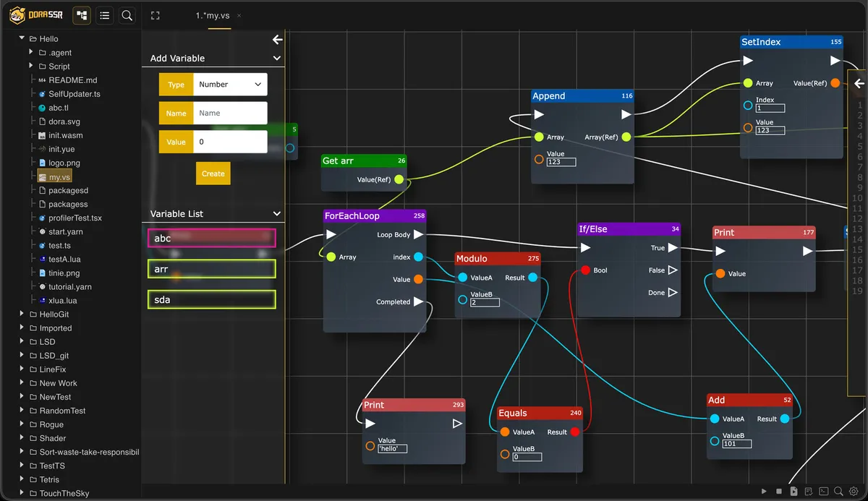Click If/Else Bool red input pin
This screenshot has width=868, height=501.
click(585, 270)
